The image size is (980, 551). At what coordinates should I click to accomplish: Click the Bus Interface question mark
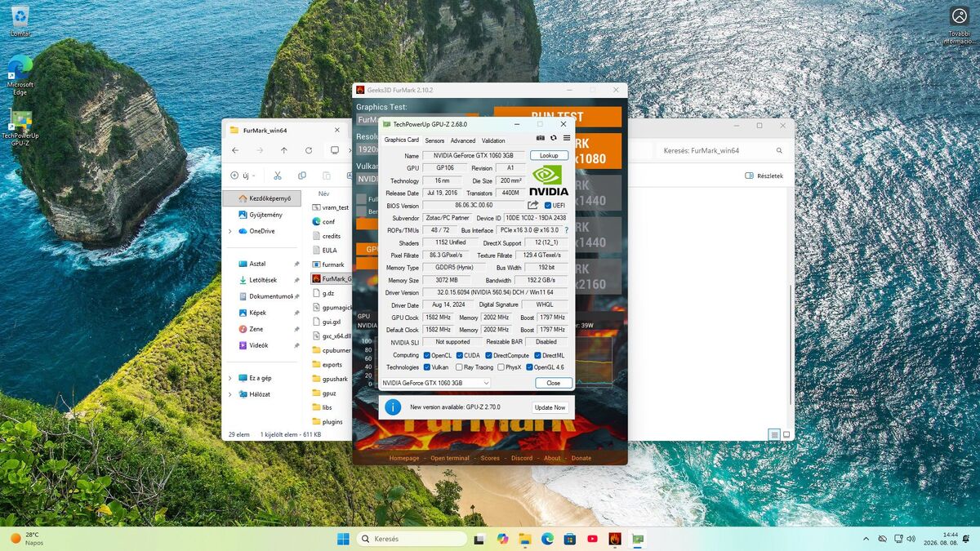click(567, 230)
